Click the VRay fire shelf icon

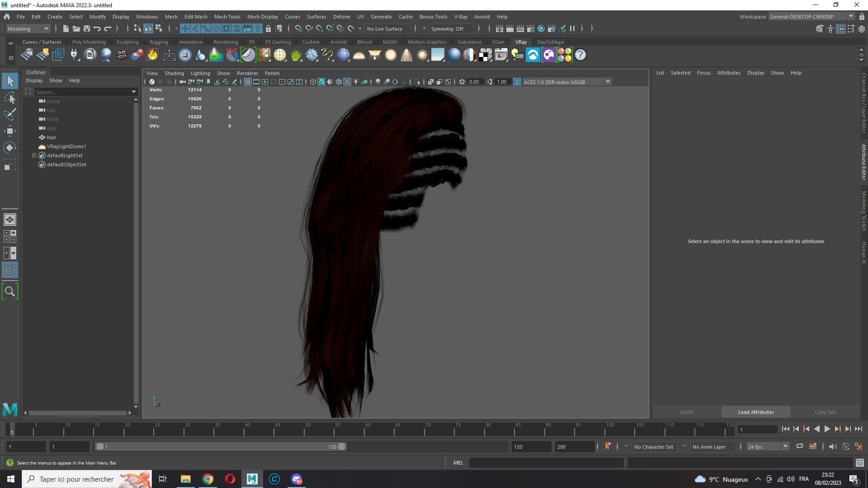153,55
